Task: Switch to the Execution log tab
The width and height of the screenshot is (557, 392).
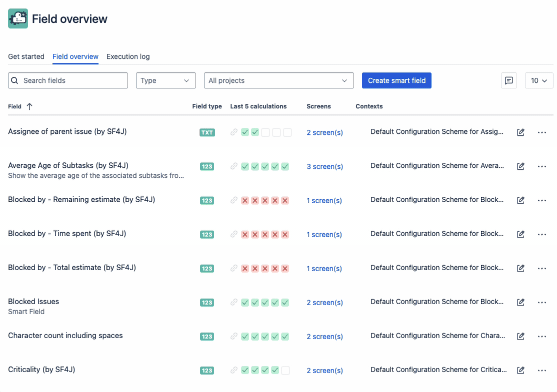Action: [128, 56]
